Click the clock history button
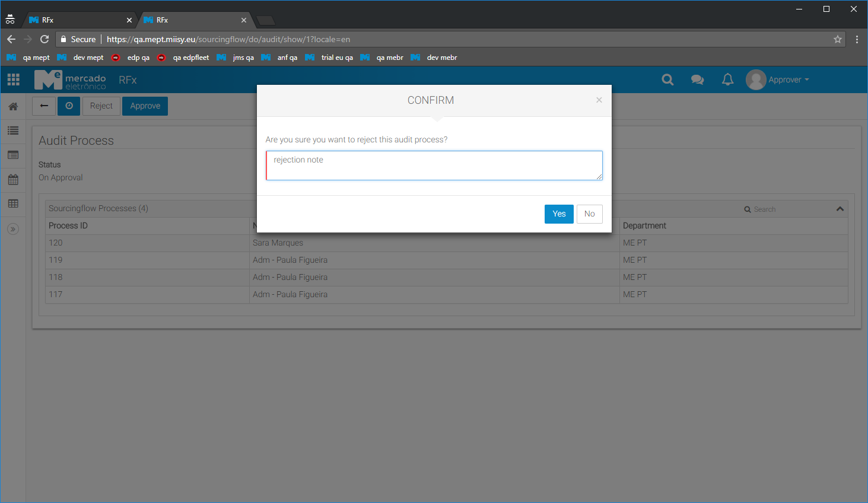 pyautogui.click(x=69, y=106)
